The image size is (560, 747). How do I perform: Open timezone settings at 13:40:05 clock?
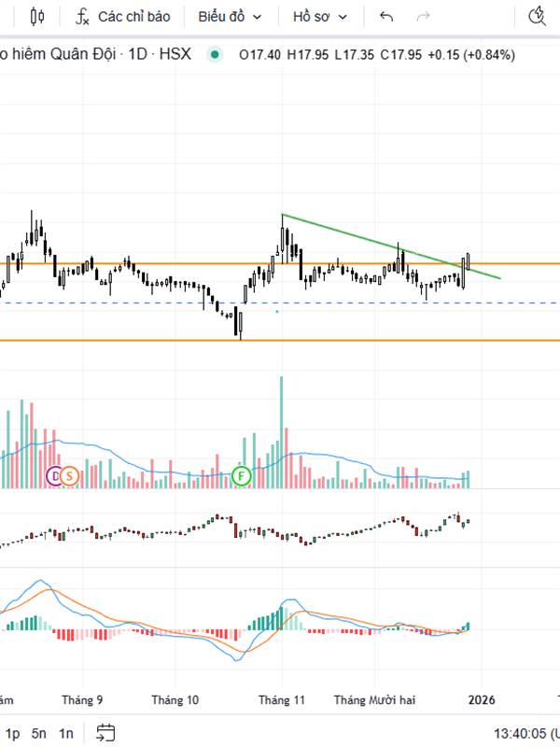click(526, 734)
